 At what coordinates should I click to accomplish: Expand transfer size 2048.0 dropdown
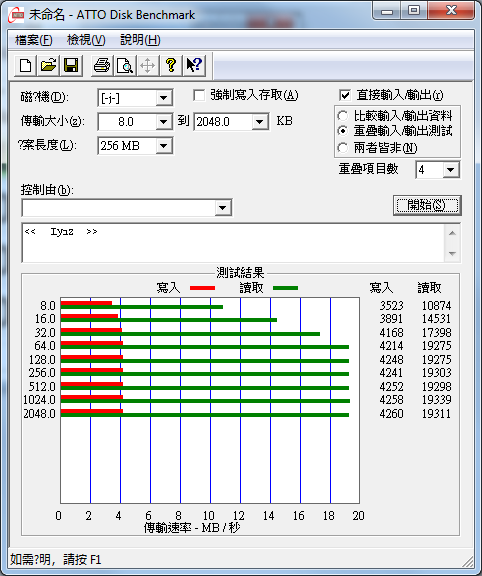[x=260, y=122]
